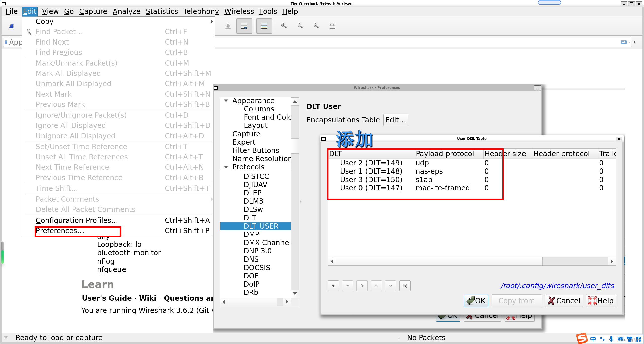Open the Wiki link on welcome page
This screenshot has width=644, height=344.
[148, 298]
